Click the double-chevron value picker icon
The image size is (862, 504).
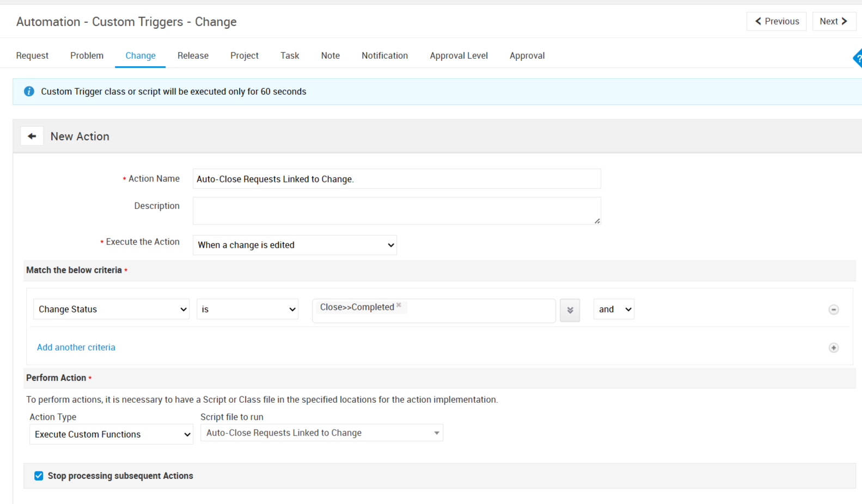(x=570, y=310)
